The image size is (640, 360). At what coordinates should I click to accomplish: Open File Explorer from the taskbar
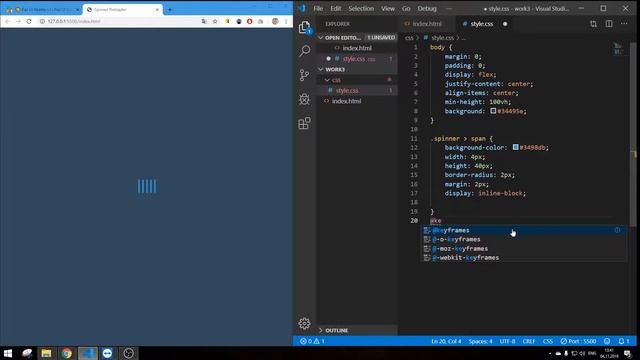coord(46,353)
